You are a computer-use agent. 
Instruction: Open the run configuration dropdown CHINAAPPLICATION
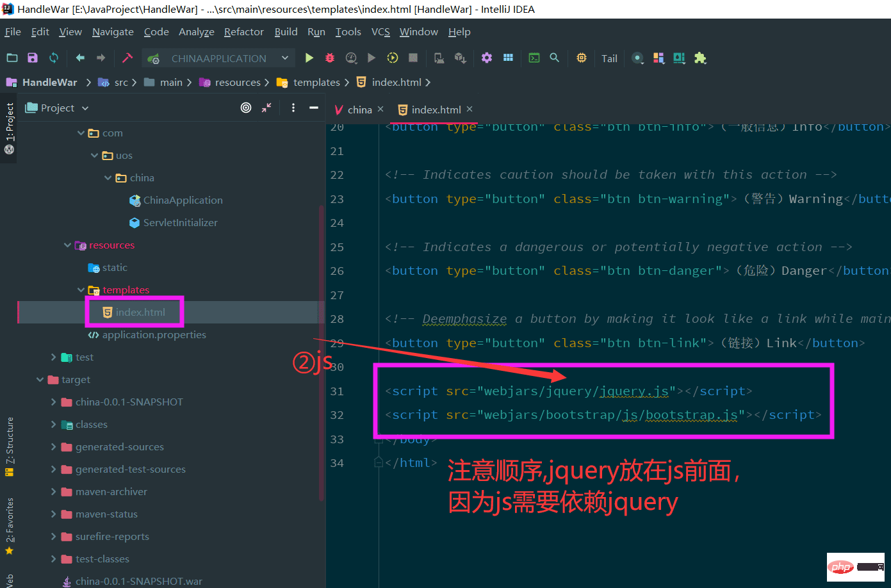(x=218, y=58)
